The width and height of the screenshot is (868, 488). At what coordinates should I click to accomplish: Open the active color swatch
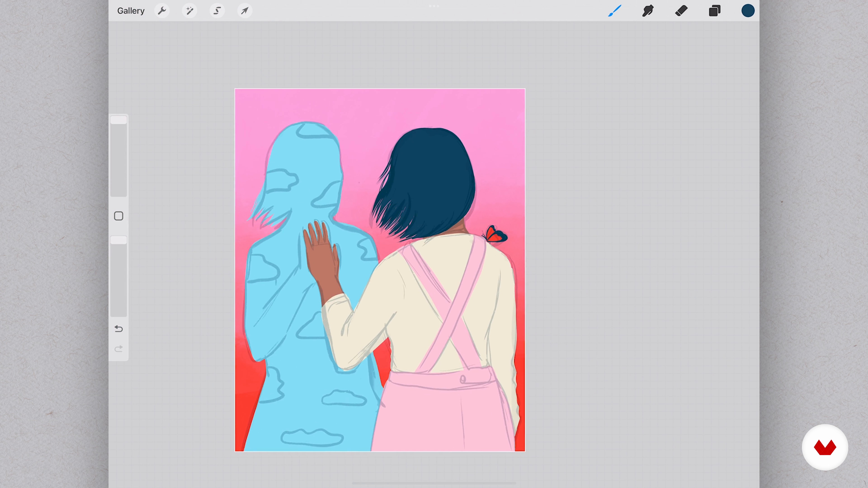(x=748, y=11)
